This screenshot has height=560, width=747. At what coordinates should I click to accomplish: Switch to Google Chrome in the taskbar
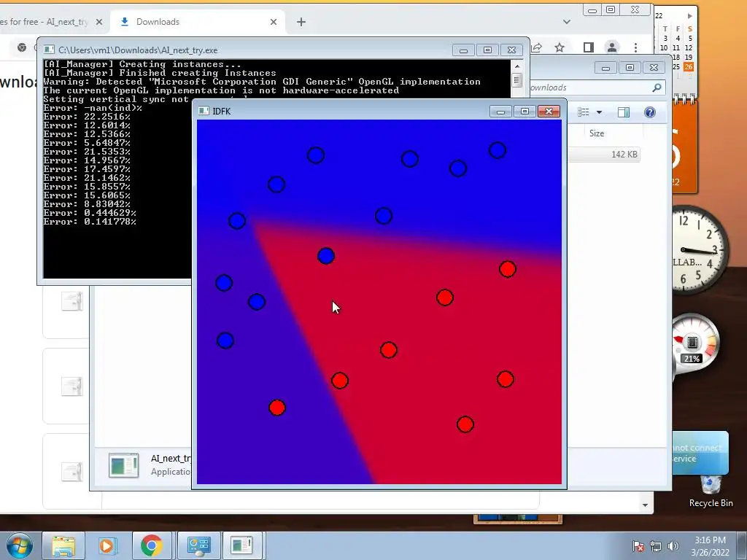(x=152, y=545)
